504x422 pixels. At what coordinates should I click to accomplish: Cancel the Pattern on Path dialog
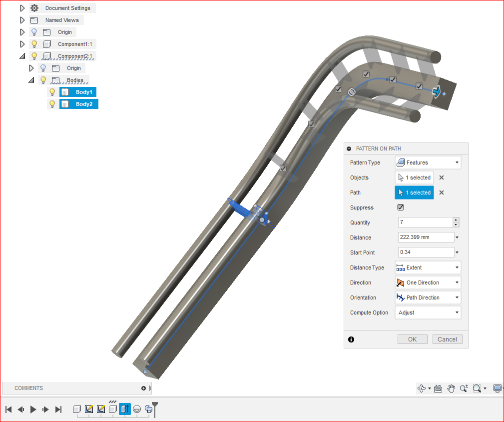[x=447, y=339]
